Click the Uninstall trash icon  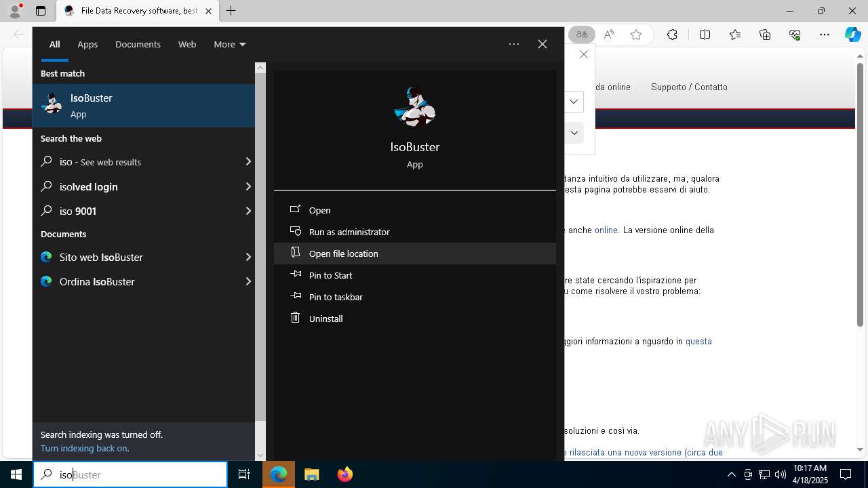tap(295, 317)
